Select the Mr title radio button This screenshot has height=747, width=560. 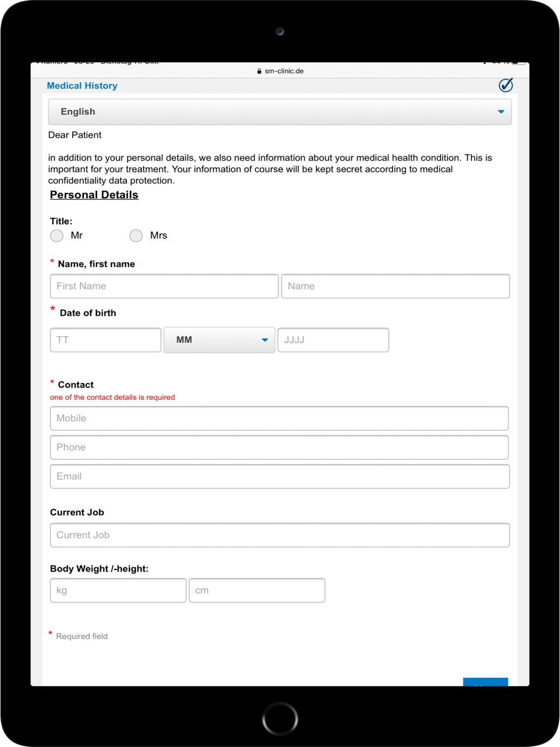pos(57,236)
